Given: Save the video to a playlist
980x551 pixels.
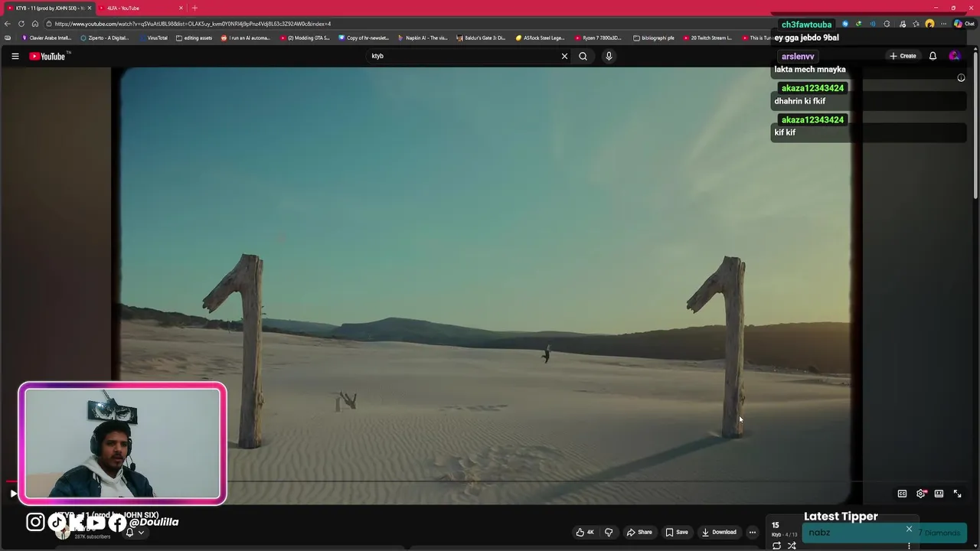Looking at the screenshot, I should [677, 532].
